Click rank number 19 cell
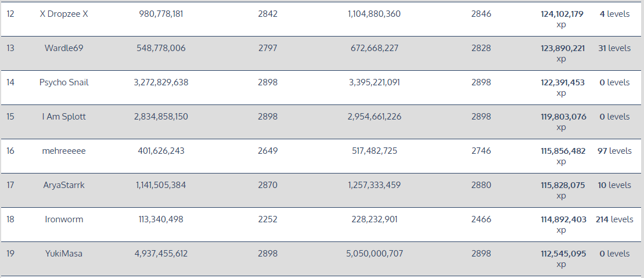The width and height of the screenshot is (644, 278). (10, 254)
